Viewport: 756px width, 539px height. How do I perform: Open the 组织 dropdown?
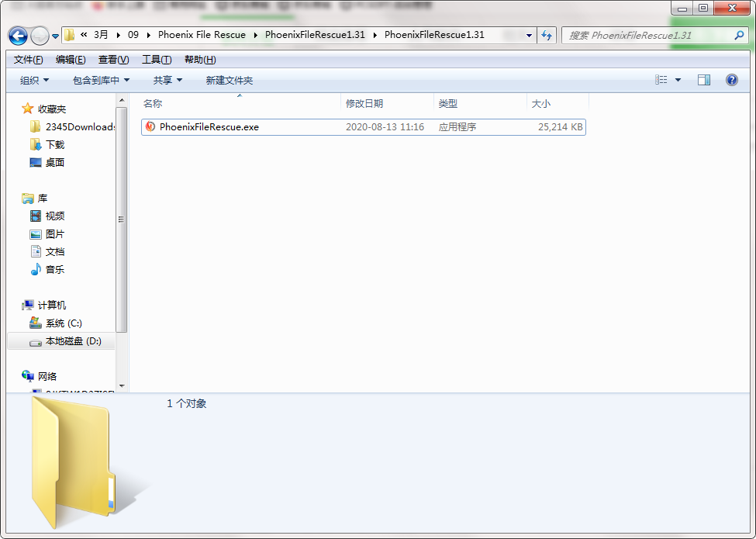[x=34, y=80]
